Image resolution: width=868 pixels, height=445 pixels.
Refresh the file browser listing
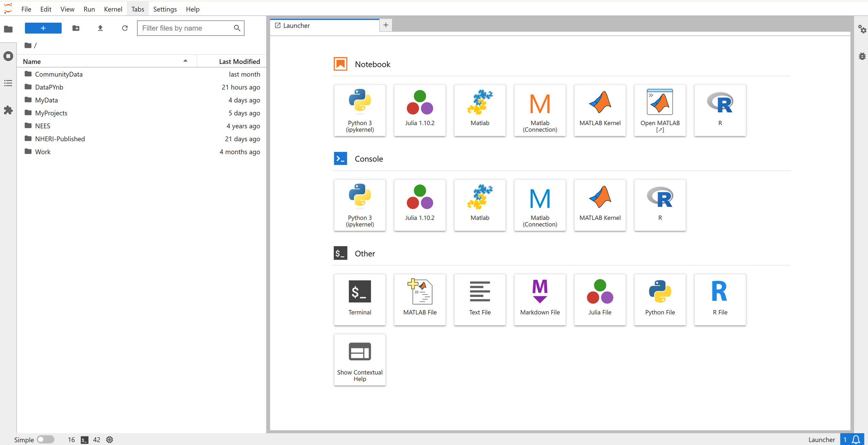tap(125, 28)
